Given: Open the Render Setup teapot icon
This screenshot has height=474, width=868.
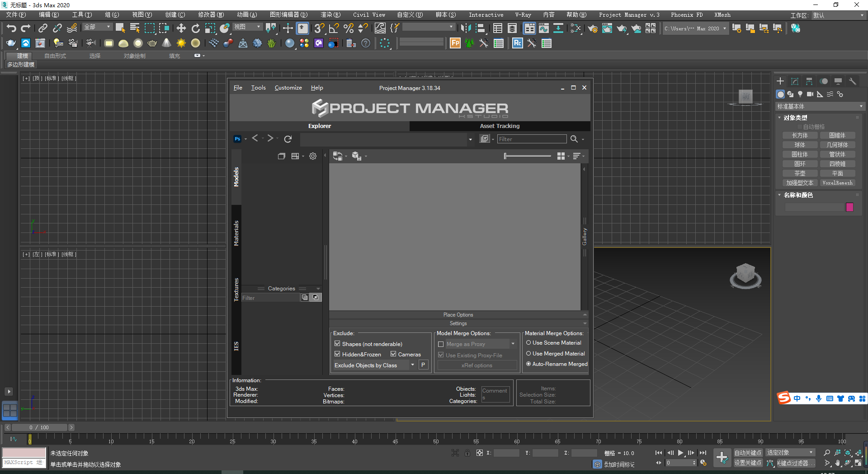Looking at the screenshot, I should (593, 28).
